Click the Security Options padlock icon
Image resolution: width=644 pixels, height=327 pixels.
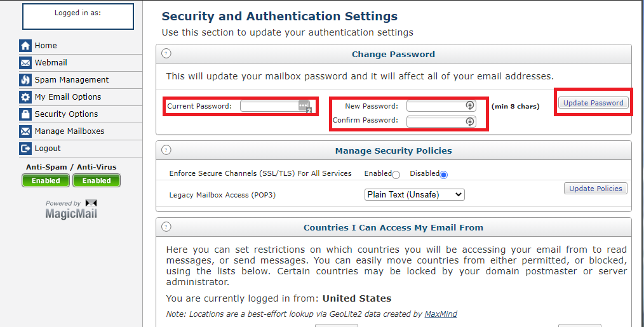click(25, 114)
